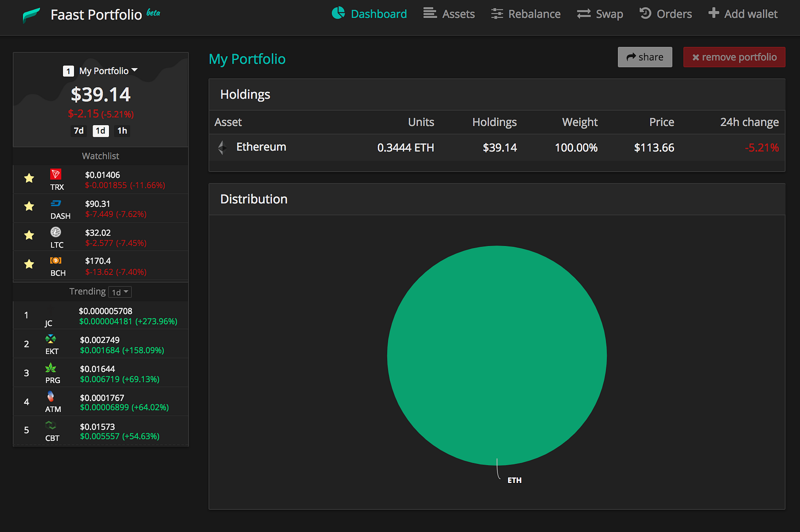Click the DASH price $90.31
Screen dimensions: 800x532
coord(97,204)
